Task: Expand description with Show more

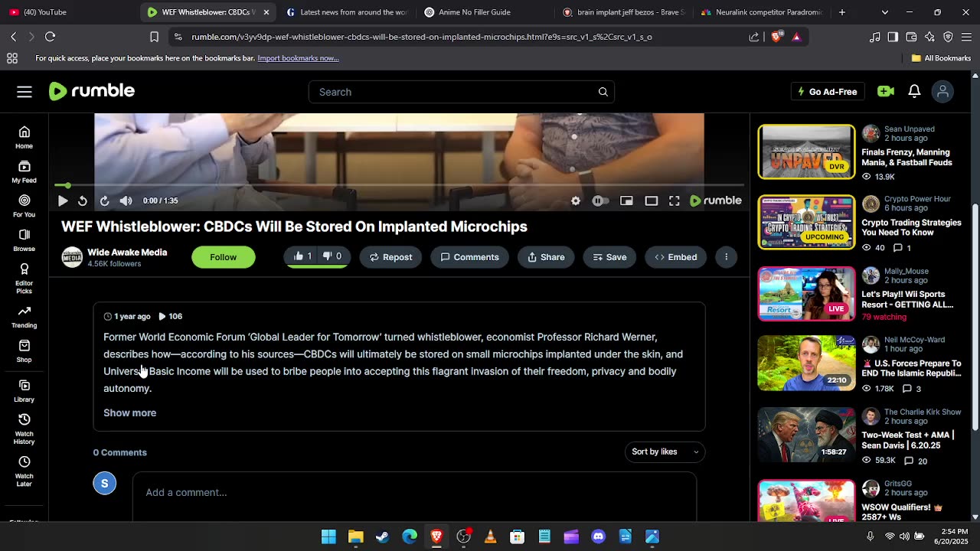Action: point(129,412)
